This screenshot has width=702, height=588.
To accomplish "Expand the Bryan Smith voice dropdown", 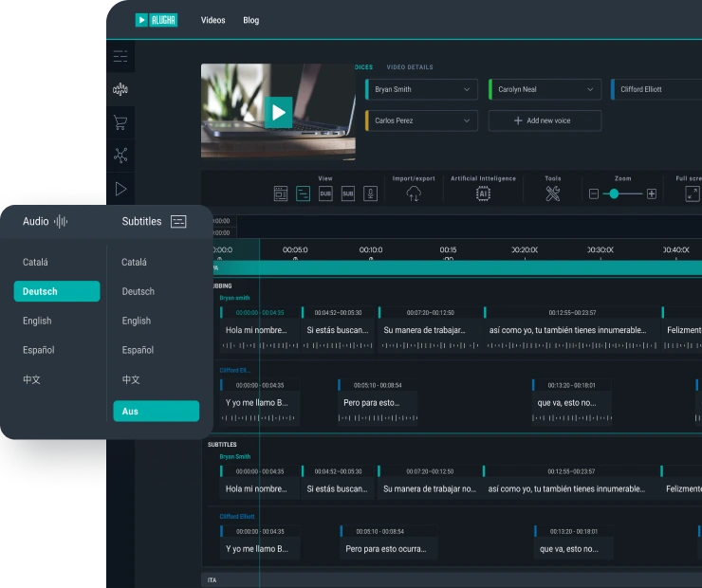I will (x=421, y=89).
